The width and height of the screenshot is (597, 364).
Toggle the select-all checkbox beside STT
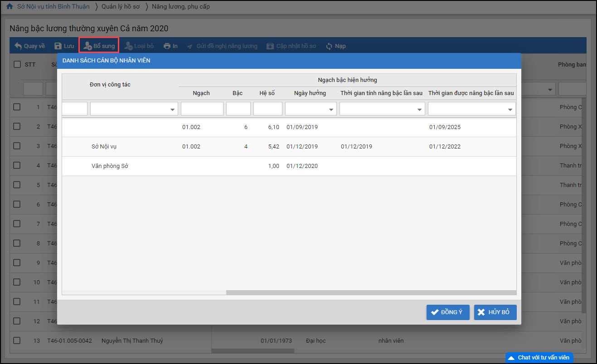pos(17,65)
